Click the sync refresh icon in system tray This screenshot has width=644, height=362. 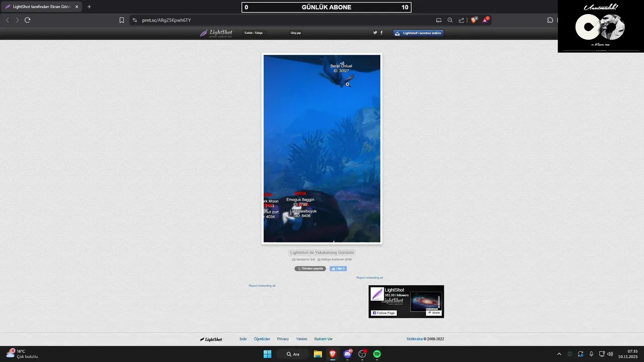click(581, 354)
